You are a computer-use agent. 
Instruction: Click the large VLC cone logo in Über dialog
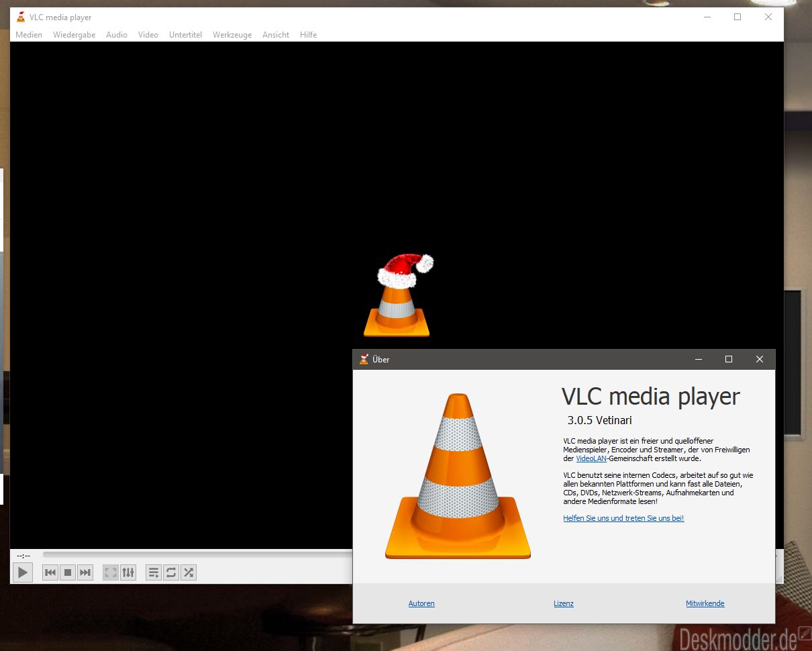tap(458, 477)
